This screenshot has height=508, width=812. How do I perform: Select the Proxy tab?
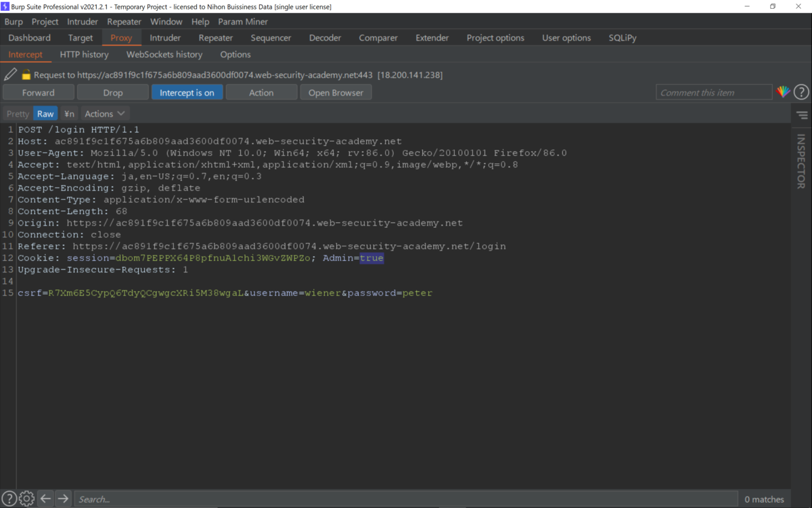(x=121, y=38)
